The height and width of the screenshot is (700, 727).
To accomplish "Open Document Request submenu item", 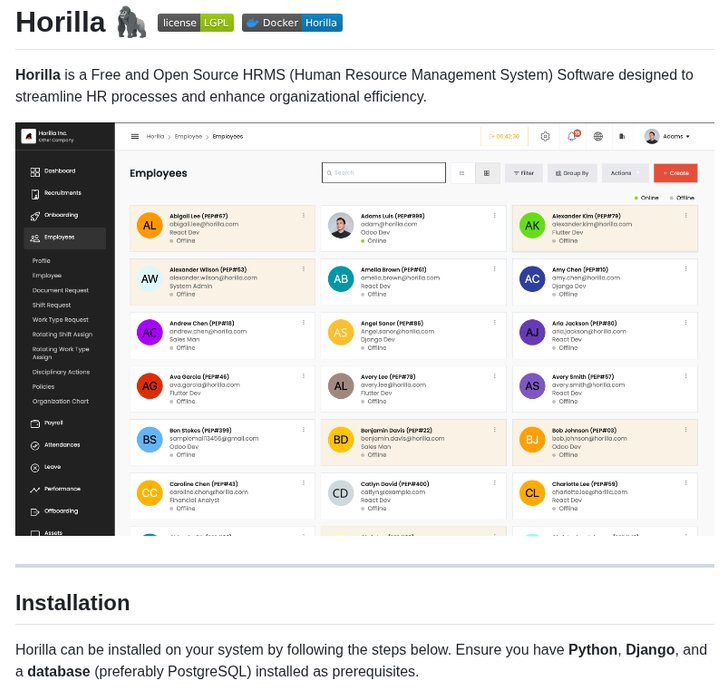I will click(60, 290).
